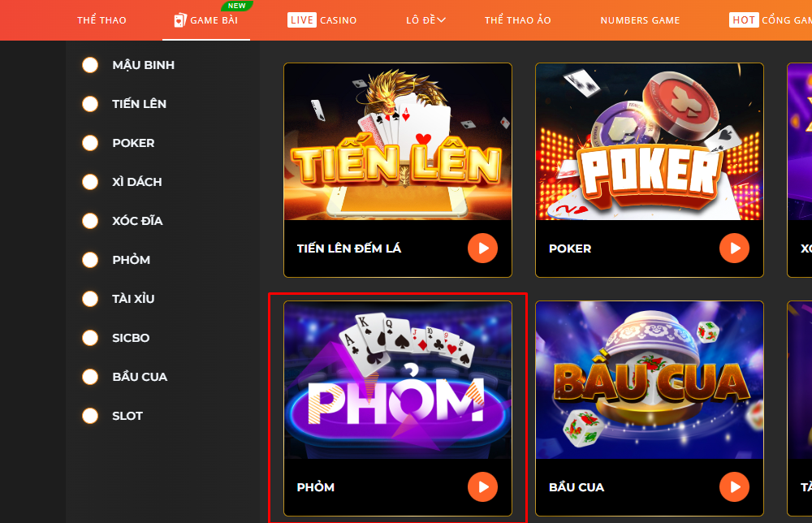Click the LIVE badge of Casino
Viewport: 812px width, 523px height.
coord(301,20)
